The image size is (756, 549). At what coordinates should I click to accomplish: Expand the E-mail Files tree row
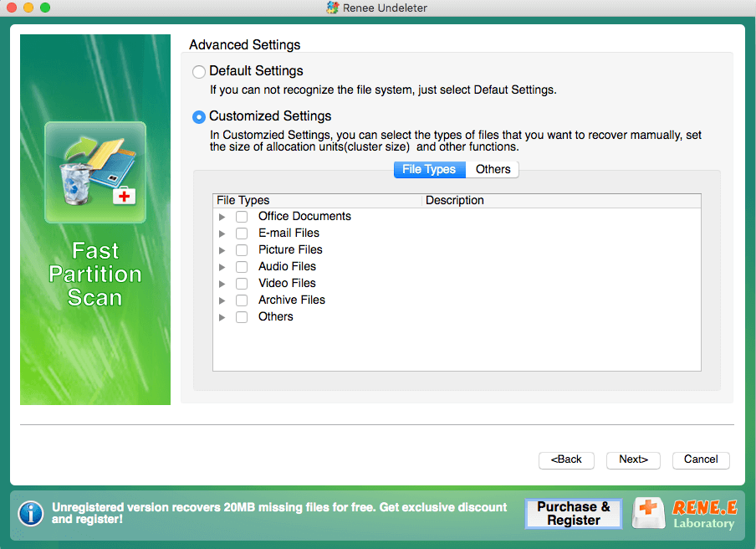pyautogui.click(x=222, y=234)
